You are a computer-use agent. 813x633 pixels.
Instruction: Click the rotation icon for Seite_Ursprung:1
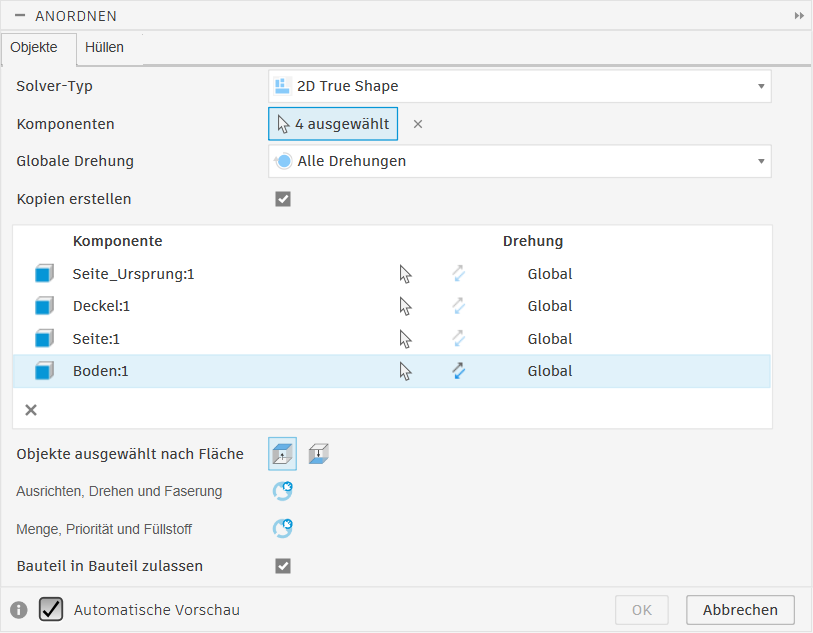[x=458, y=274]
